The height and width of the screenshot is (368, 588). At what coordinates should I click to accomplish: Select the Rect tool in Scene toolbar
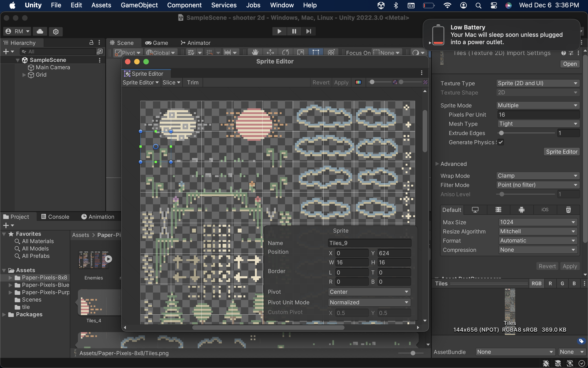click(x=316, y=52)
